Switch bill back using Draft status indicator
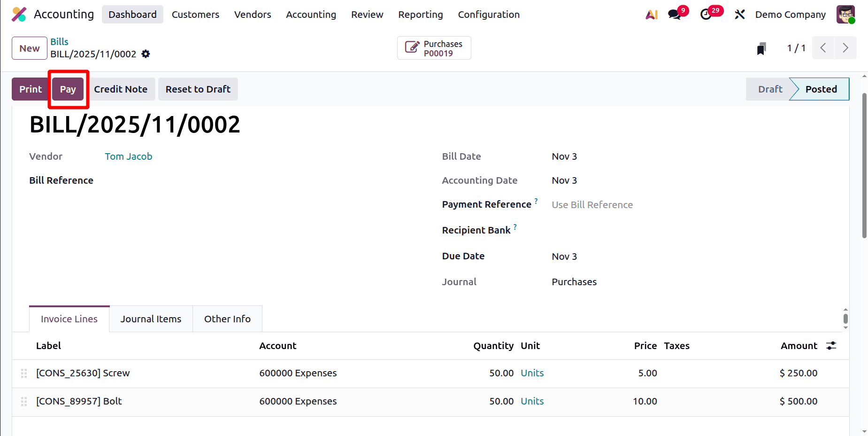The image size is (868, 436). pos(770,89)
